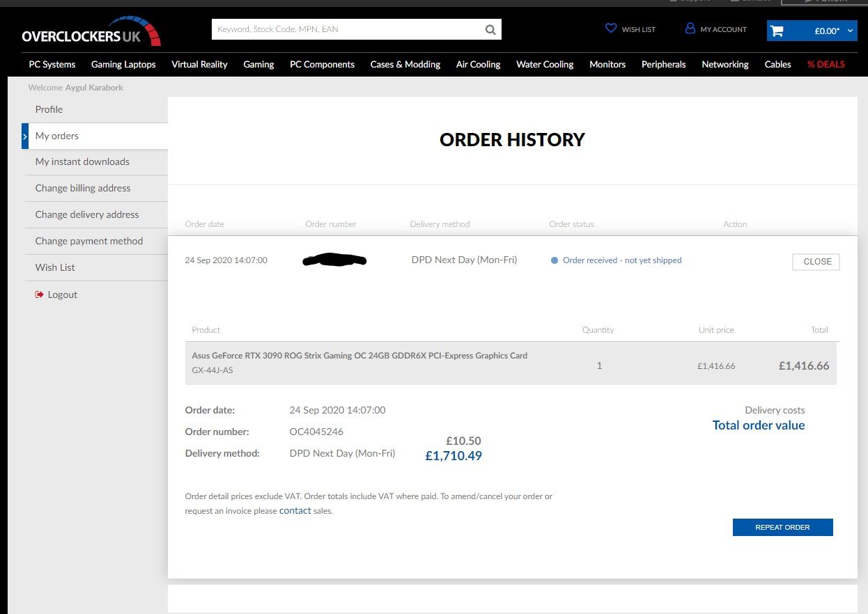Image resolution: width=868 pixels, height=614 pixels.
Task: Click order number OC4045246
Action: pos(316,432)
